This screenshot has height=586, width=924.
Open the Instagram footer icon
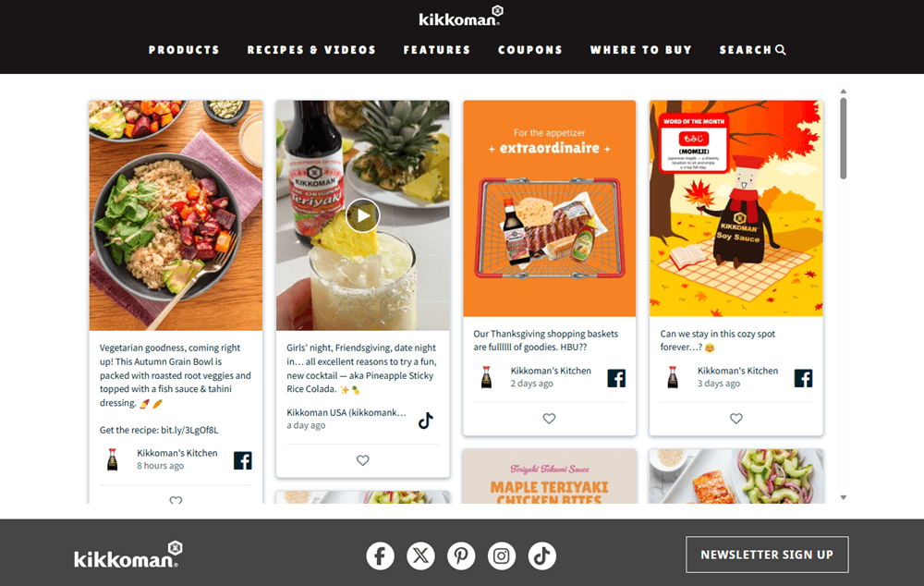point(502,555)
